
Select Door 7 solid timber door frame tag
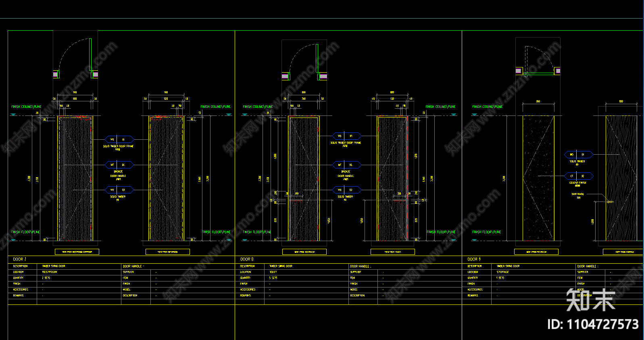pos(118,139)
